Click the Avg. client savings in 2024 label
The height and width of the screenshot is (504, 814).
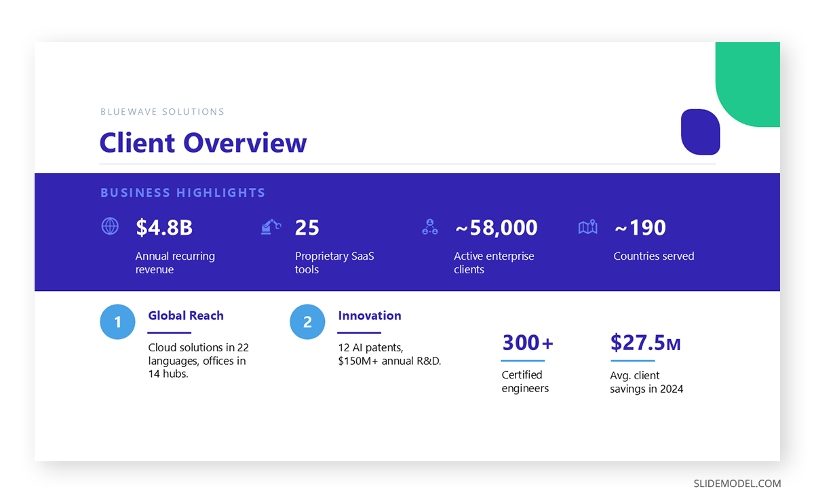(x=646, y=382)
